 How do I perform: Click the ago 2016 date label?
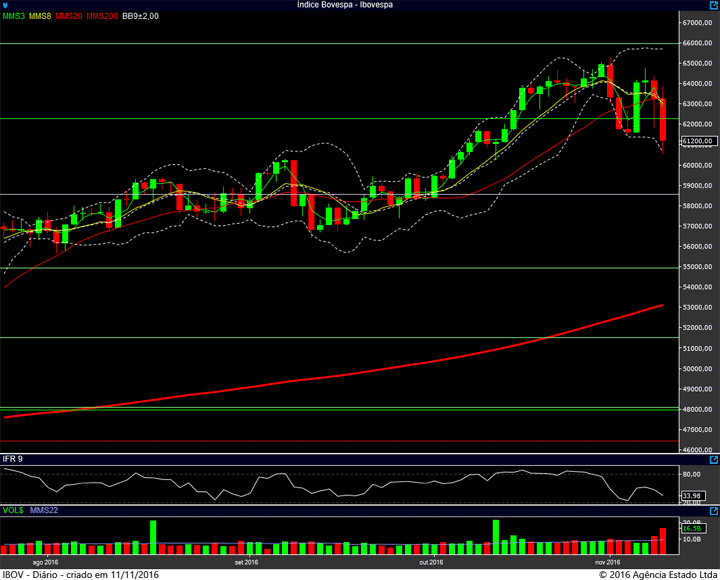point(45,562)
